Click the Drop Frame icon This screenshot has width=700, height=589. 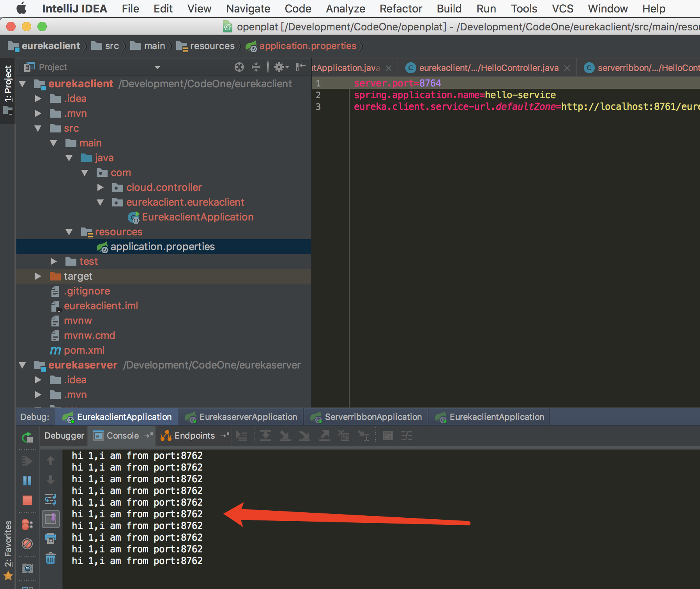(344, 436)
